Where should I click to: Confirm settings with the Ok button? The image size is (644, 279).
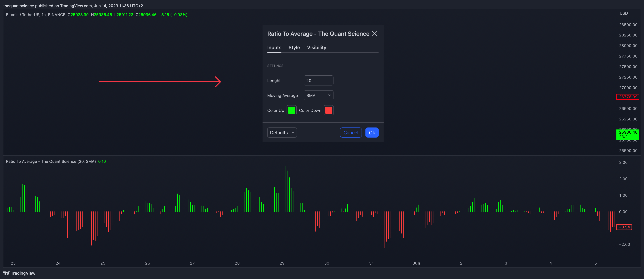pos(372,133)
